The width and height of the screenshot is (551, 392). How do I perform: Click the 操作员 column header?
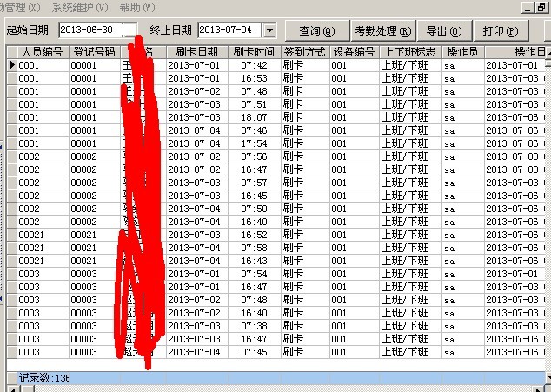click(462, 52)
